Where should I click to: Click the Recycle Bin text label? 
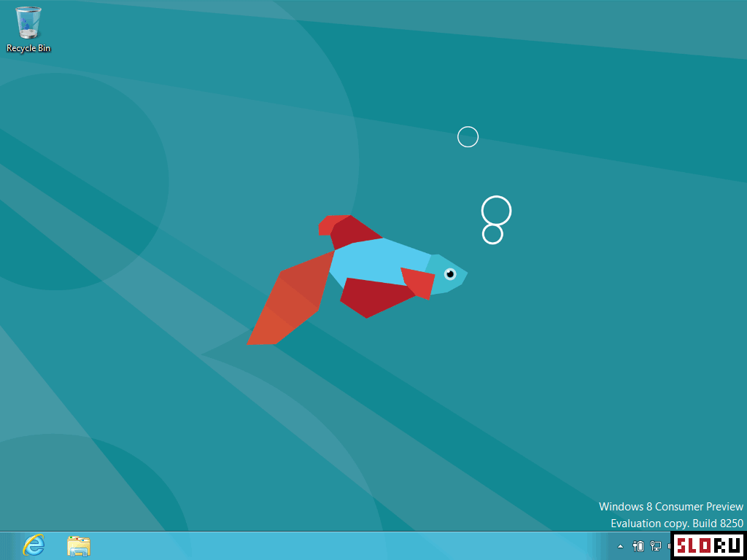28,48
